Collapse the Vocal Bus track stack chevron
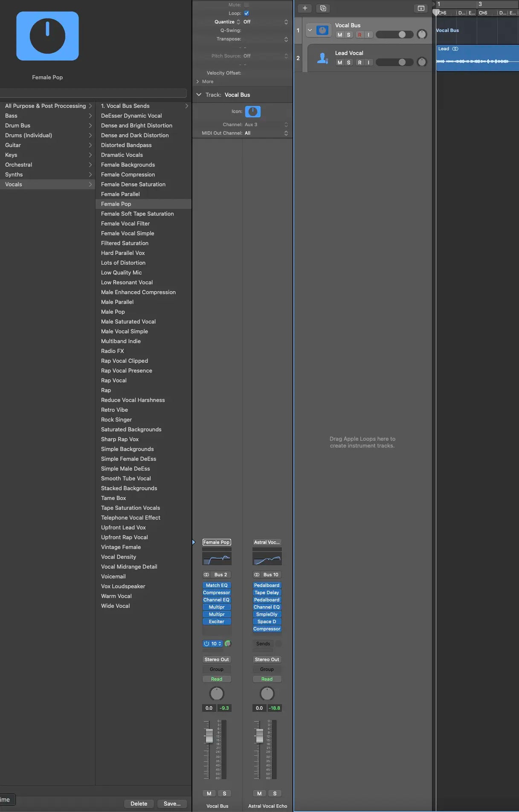519x812 pixels. (x=310, y=30)
